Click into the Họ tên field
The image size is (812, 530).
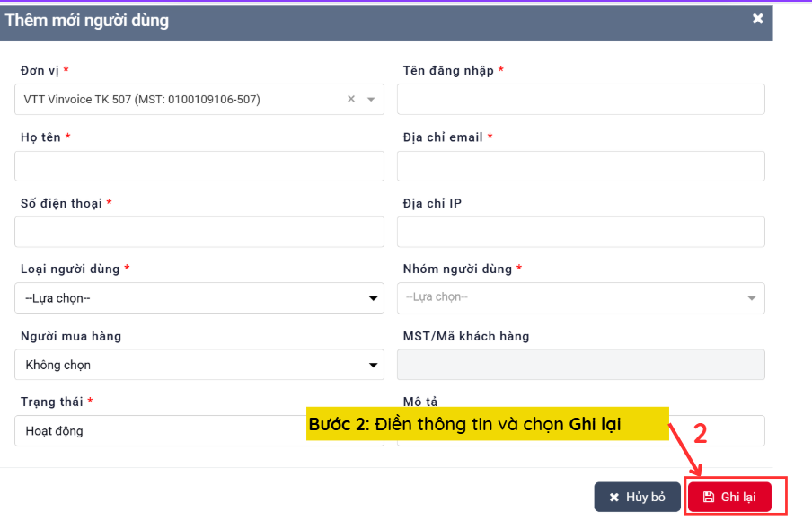(x=199, y=166)
